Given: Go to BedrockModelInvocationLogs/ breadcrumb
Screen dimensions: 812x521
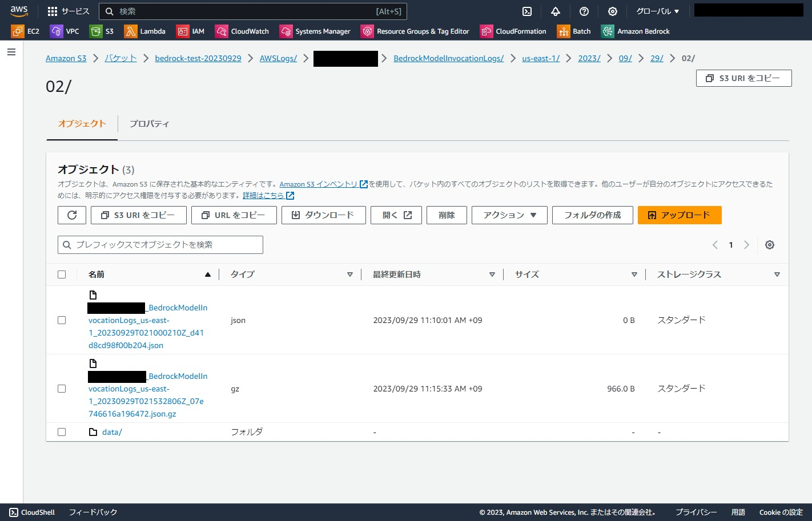Looking at the screenshot, I should tap(449, 58).
